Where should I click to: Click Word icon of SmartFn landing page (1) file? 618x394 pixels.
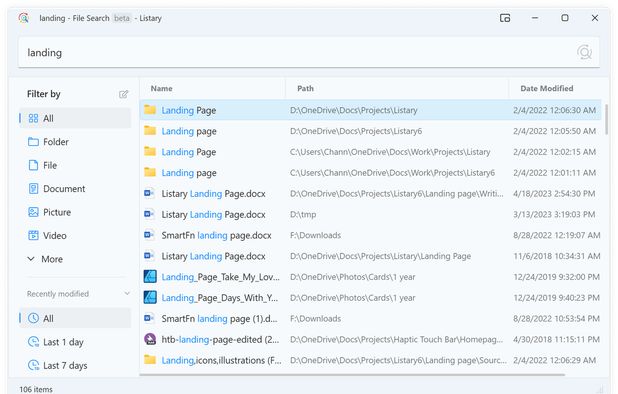pos(149,318)
